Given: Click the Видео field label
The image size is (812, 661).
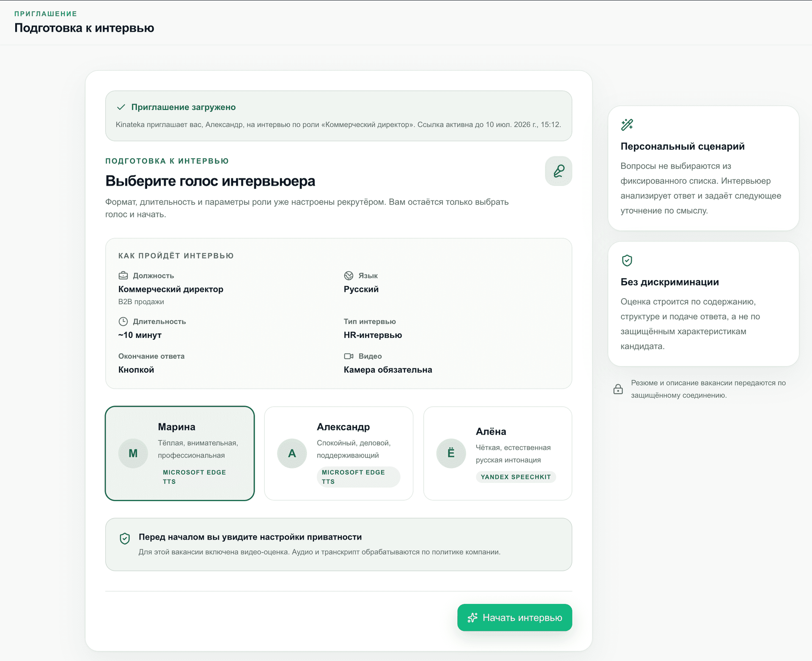Looking at the screenshot, I should point(370,356).
